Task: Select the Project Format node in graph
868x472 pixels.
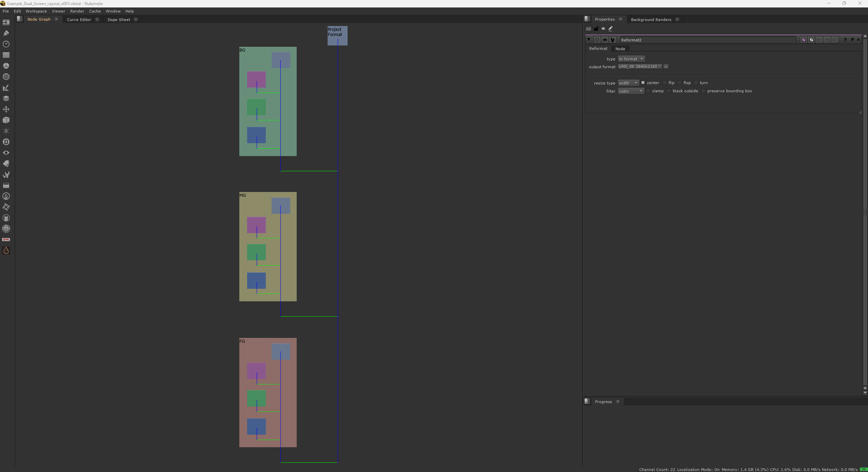Action: (x=336, y=36)
